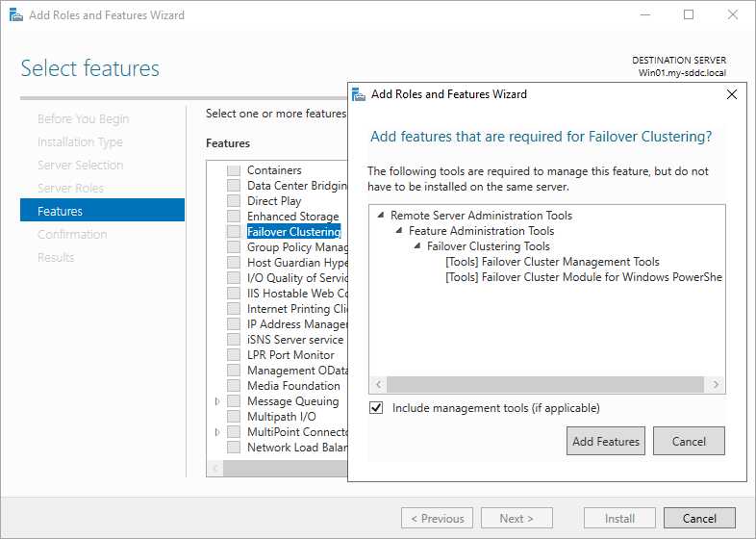Enable the Containers feature checkbox
Screen dimensions: 756x539
[x=233, y=170]
